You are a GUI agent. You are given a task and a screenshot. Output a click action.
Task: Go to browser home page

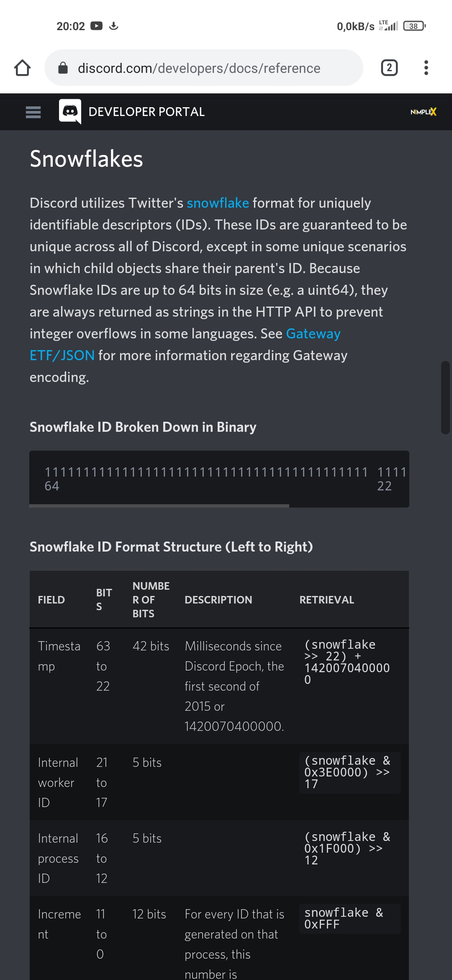pyautogui.click(x=22, y=68)
